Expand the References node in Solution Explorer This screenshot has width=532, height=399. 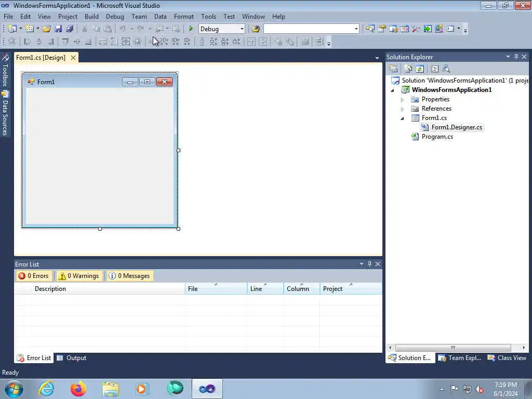[x=403, y=109]
